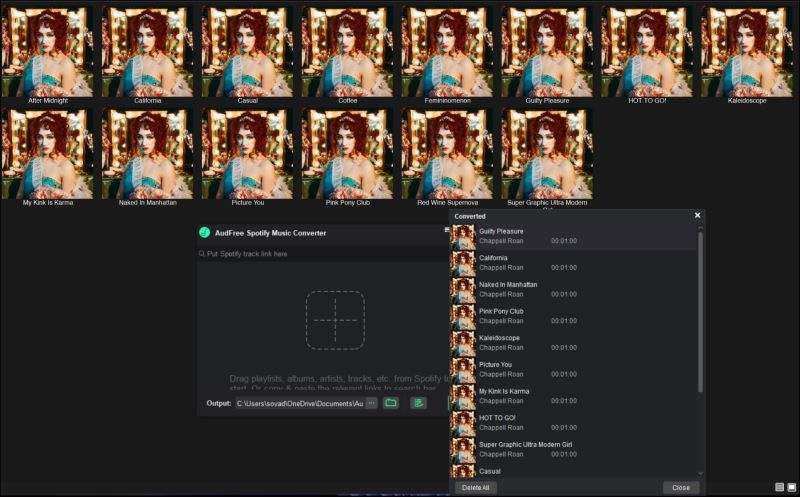Open the AudFree hamburger menu icon
The width and height of the screenshot is (800, 497).
click(447, 230)
